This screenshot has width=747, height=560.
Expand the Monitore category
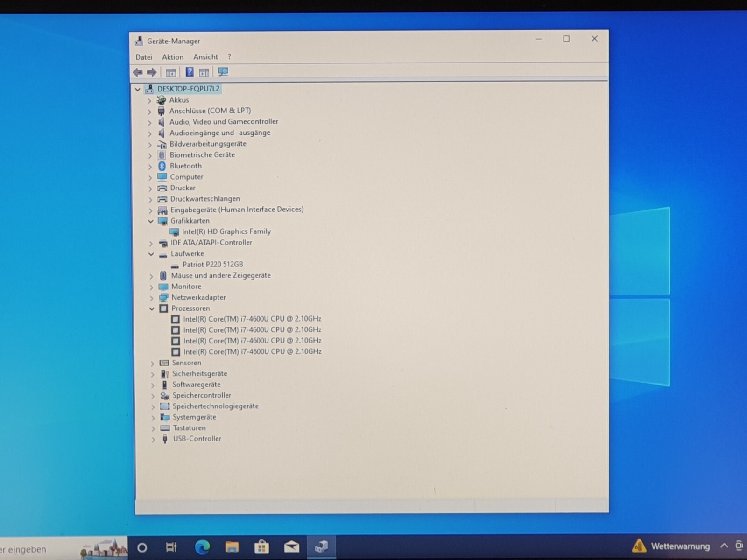[151, 287]
